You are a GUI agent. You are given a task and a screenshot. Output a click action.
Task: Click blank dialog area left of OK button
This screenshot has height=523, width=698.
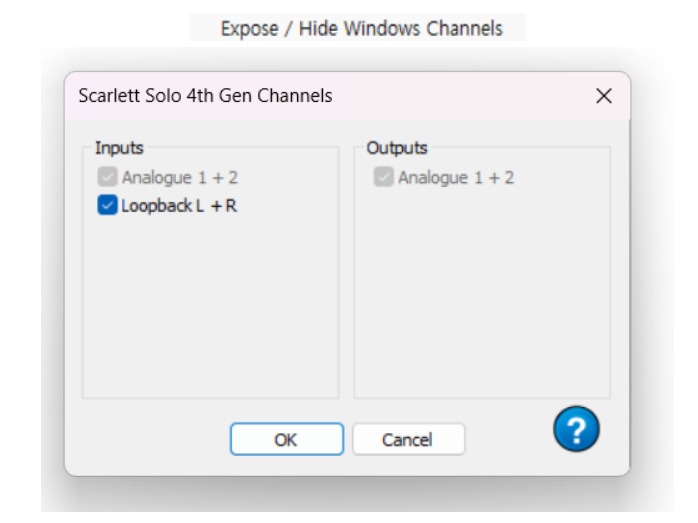(x=150, y=439)
